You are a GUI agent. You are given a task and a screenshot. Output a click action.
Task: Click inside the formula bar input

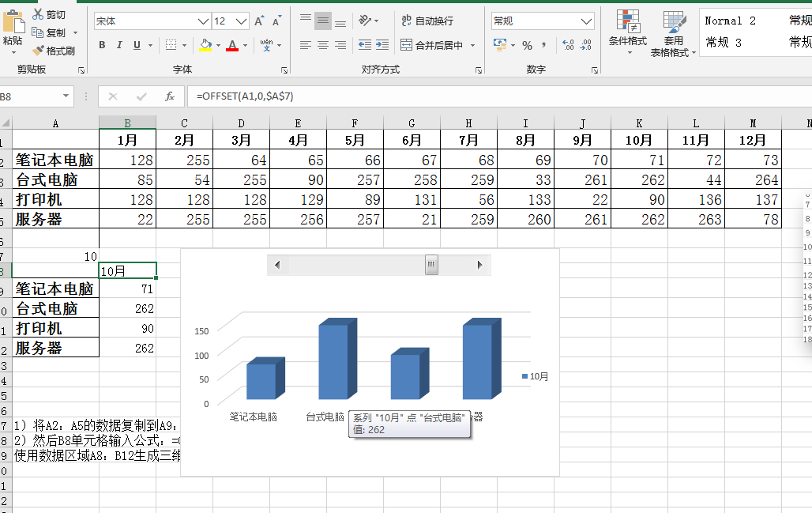coord(474,96)
